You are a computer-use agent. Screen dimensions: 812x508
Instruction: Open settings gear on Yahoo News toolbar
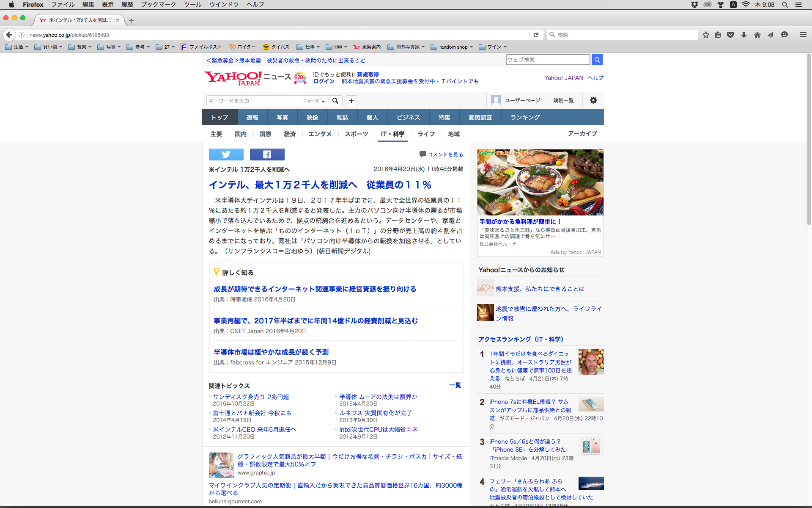593,100
